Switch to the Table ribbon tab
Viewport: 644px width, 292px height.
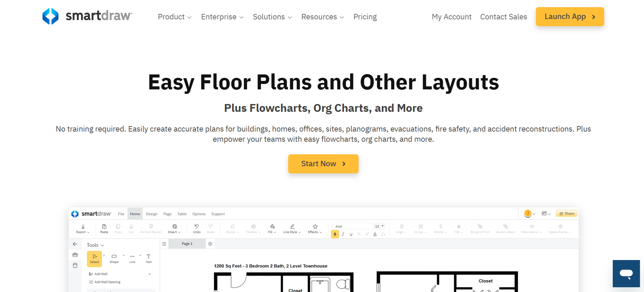[182, 214]
